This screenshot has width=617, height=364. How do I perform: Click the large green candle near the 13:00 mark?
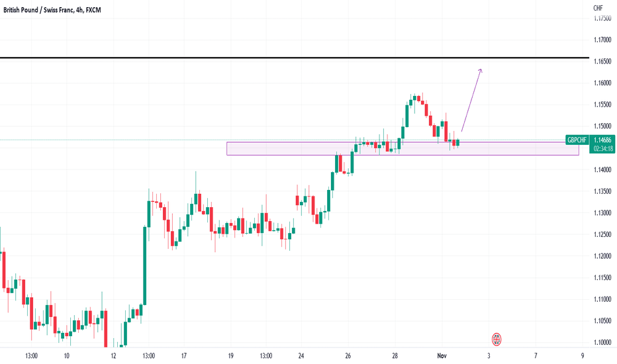(145, 265)
